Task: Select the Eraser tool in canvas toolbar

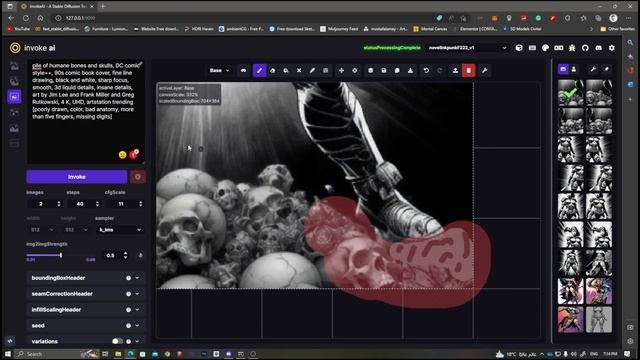Action: (x=273, y=71)
